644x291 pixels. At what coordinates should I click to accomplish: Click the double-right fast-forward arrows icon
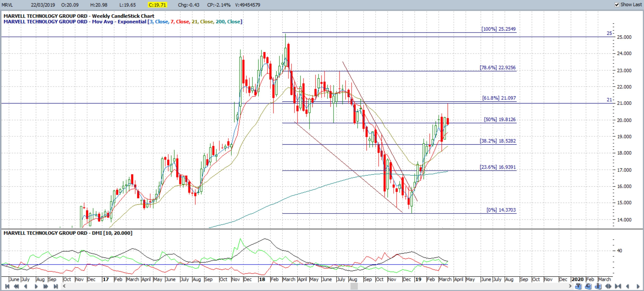click(x=46, y=286)
